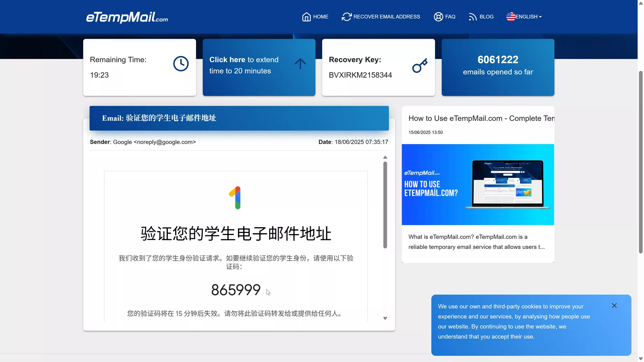The height and width of the screenshot is (362, 644).
Task: Click the Home house icon
Action: pos(306,17)
